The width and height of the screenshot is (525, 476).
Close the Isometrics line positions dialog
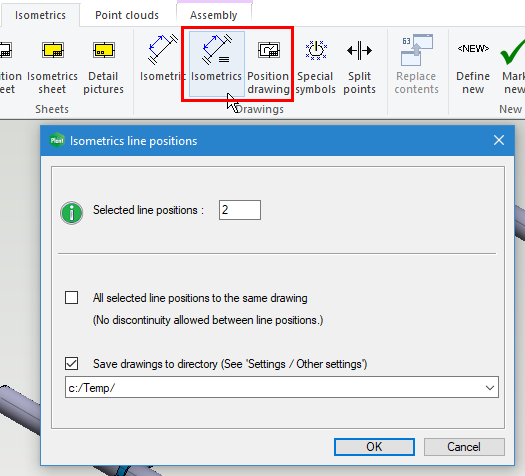tap(499, 140)
